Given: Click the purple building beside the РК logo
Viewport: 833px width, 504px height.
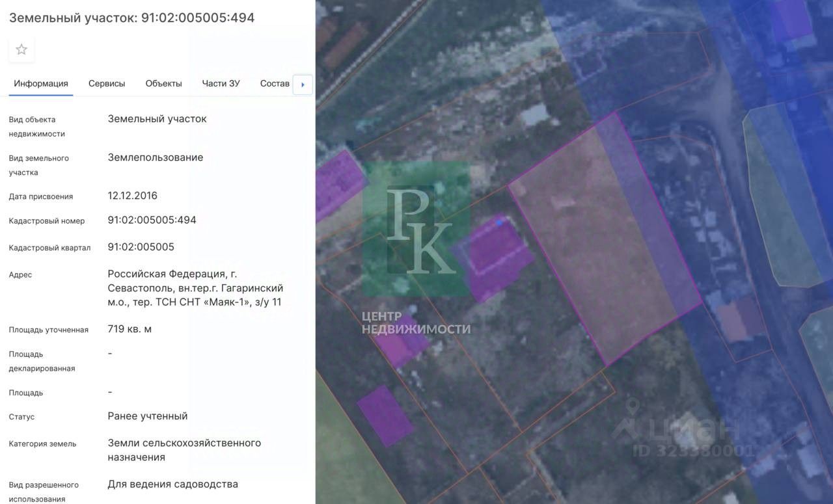Looking at the screenshot, I should point(496,257).
